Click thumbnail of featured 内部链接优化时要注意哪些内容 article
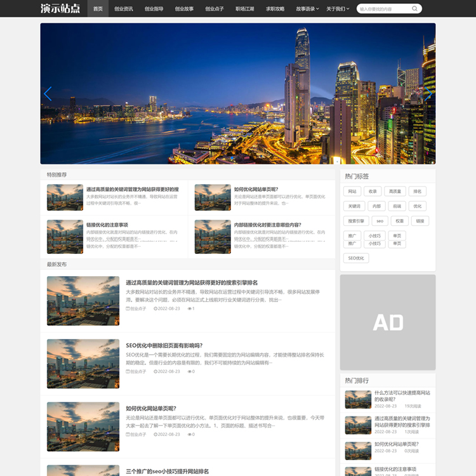Screen dimensions: 476x476 (213, 237)
